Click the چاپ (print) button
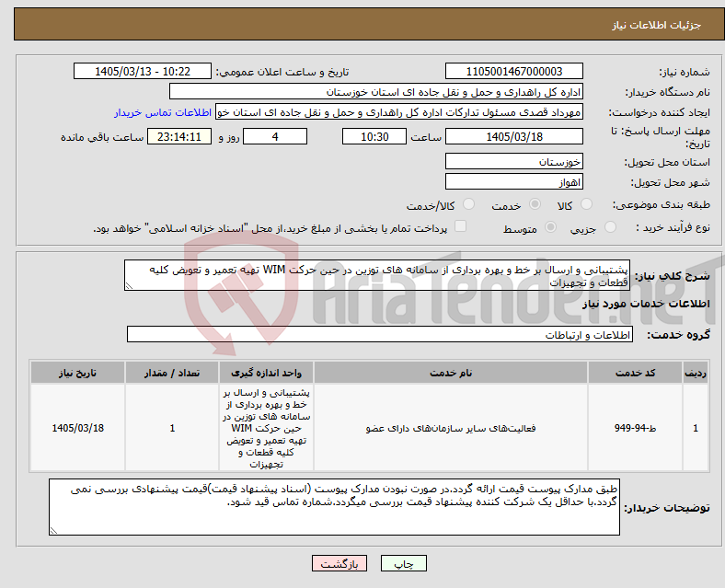The width and height of the screenshot is (725, 588). tap(403, 564)
